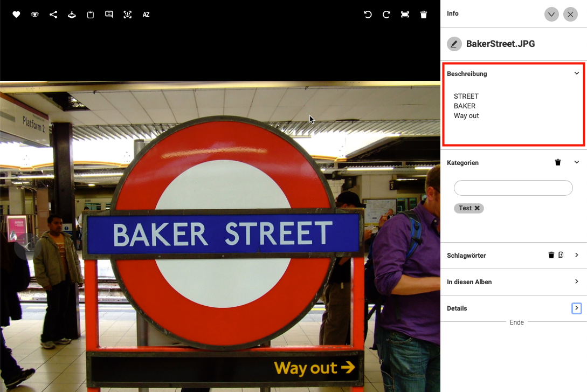Edit file name with pencil icon
The height and width of the screenshot is (392, 587).
tap(454, 44)
